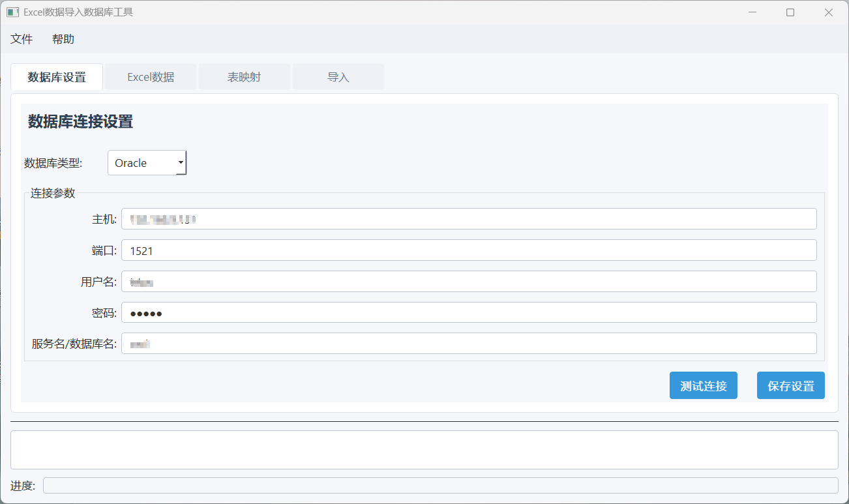Close the Excel数据导入数据库工具 window

(829, 12)
